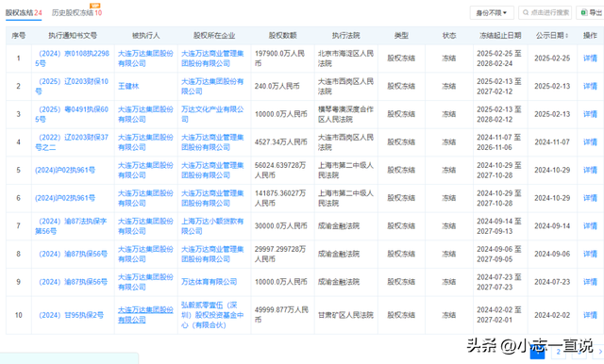Open 王健林 executed person link
Image resolution: width=604 pixels, height=364 pixels.
click(x=128, y=86)
